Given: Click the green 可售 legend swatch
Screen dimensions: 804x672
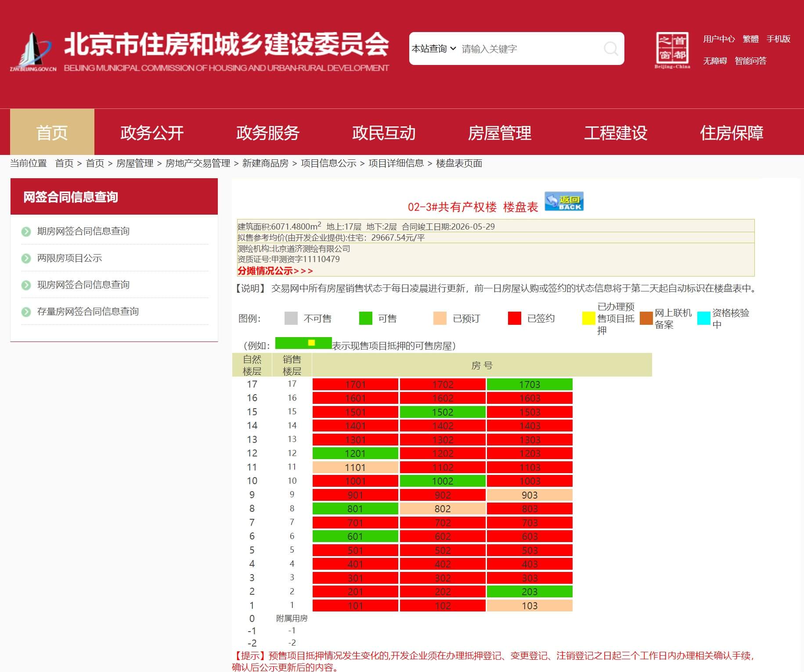Looking at the screenshot, I should 365,318.
